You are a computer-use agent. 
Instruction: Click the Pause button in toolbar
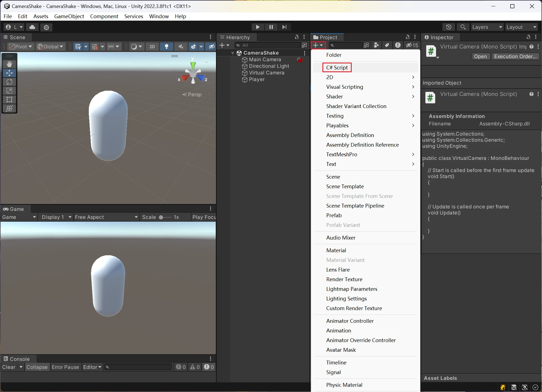(x=271, y=26)
